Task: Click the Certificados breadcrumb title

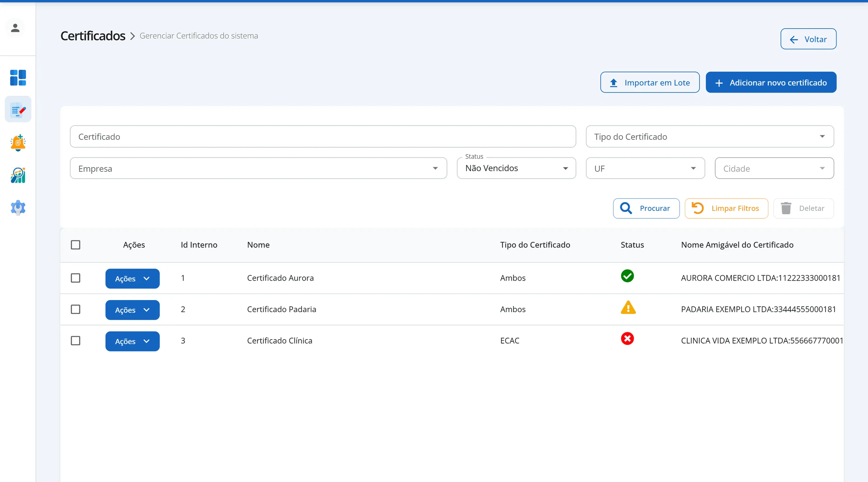Action: pyautogui.click(x=93, y=36)
